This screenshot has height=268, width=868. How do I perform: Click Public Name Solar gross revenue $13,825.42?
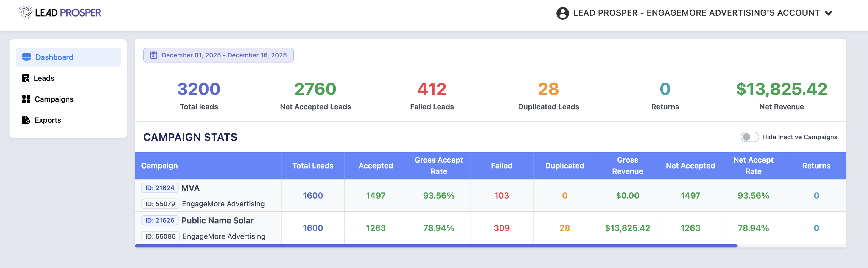[627, 228]
